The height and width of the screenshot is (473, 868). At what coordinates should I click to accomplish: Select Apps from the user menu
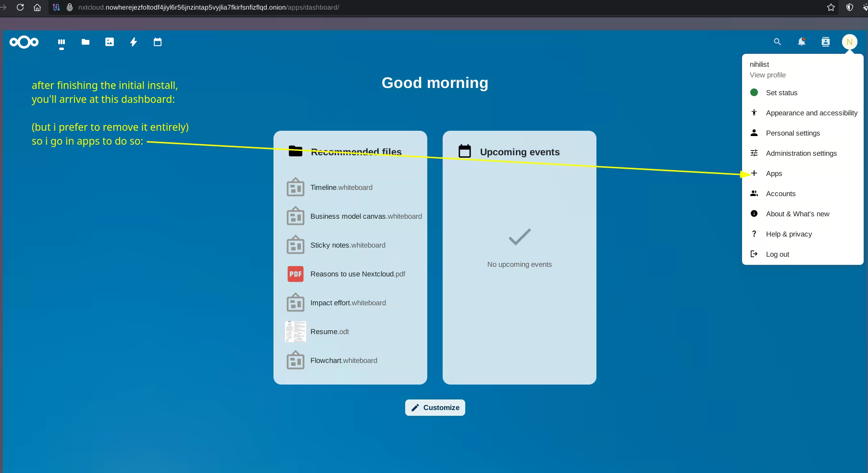tap(774, 174)
